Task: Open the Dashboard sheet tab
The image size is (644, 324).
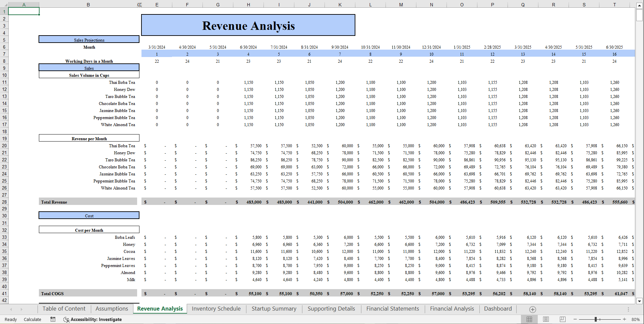Action: [x=498, y=309]
